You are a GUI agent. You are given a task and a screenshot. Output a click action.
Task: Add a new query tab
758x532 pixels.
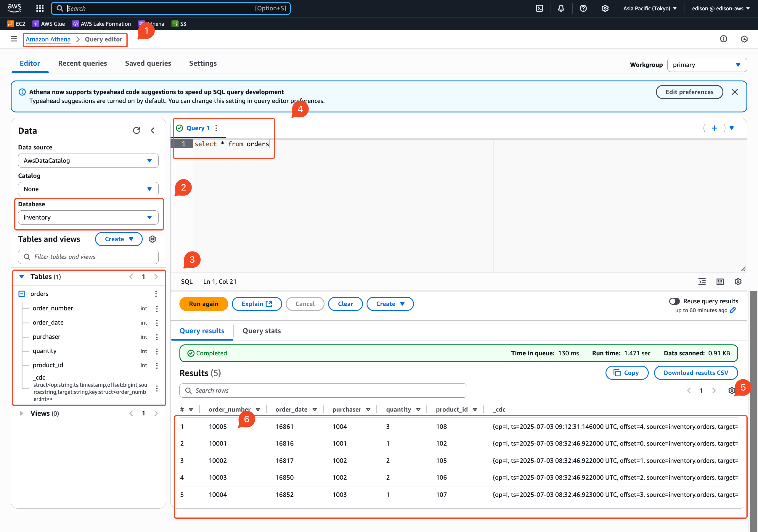714,128
